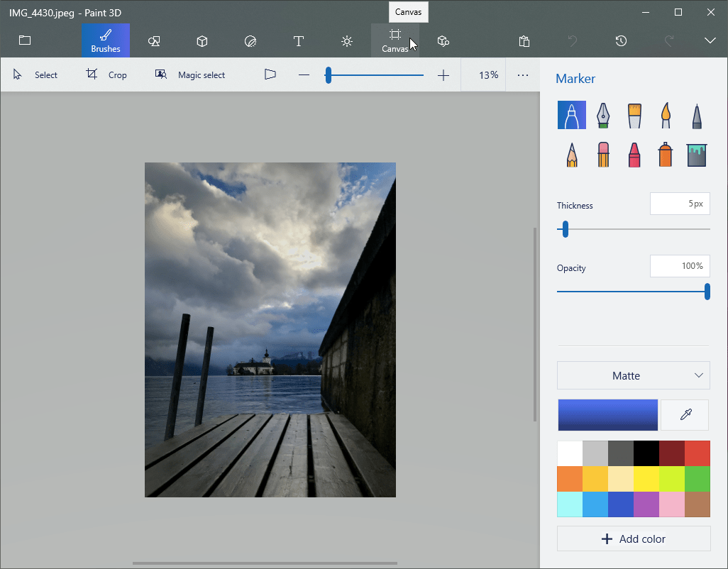Open the three-dot more options menu
Viewport: 728px width, 569px height.
coord(523,74)
